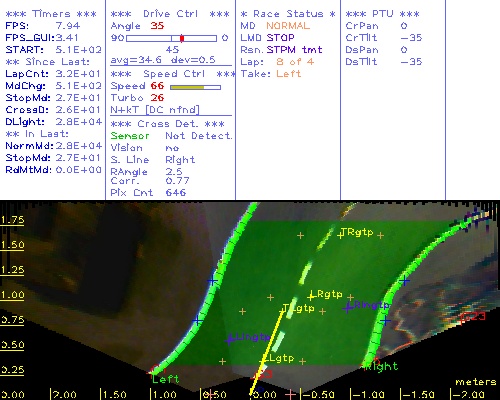Click the Take Left value
The width and height of the screenshot is (500, 400).
coord(289,74)
